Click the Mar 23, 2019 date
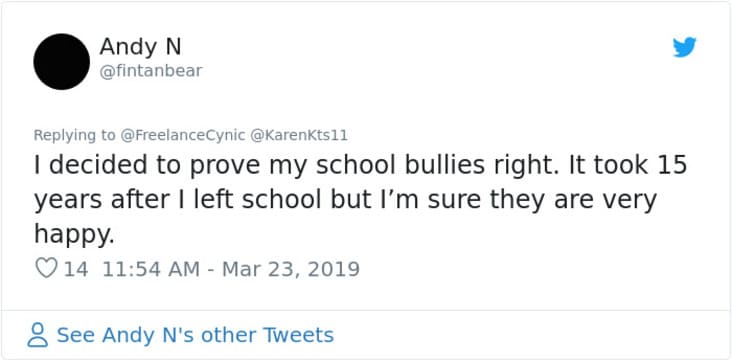732x361 pixels. coord(291,269)
